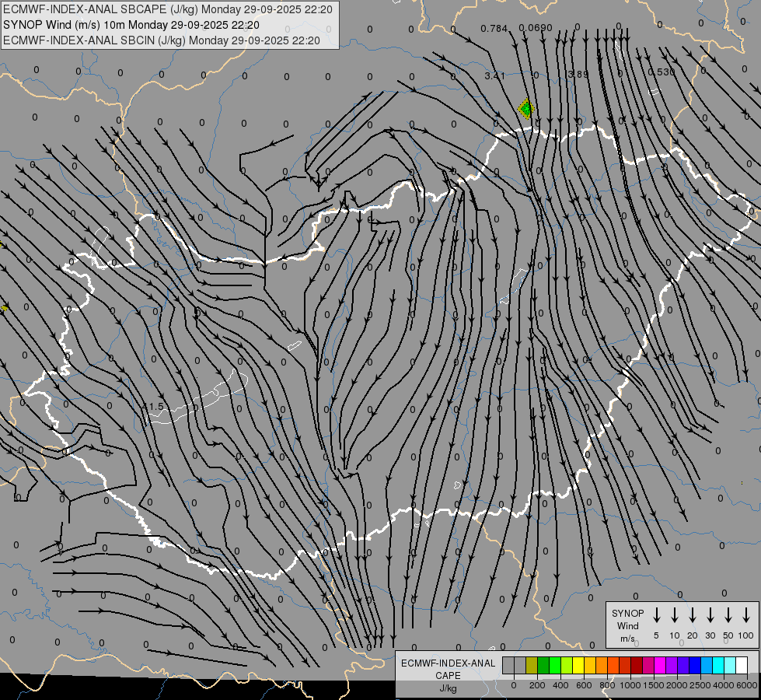Click the SBCIN layer title line
761x700 pixels.
click(162, 40)
